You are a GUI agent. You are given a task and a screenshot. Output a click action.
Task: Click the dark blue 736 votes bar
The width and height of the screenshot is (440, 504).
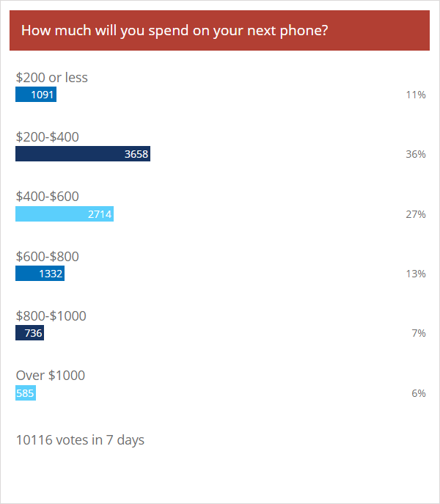click(29, 333)
